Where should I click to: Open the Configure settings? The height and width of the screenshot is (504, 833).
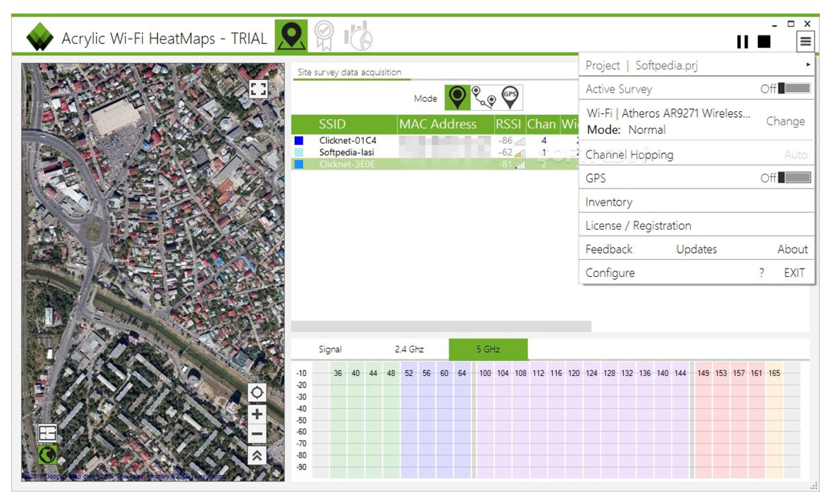click(x=610, y=273)
